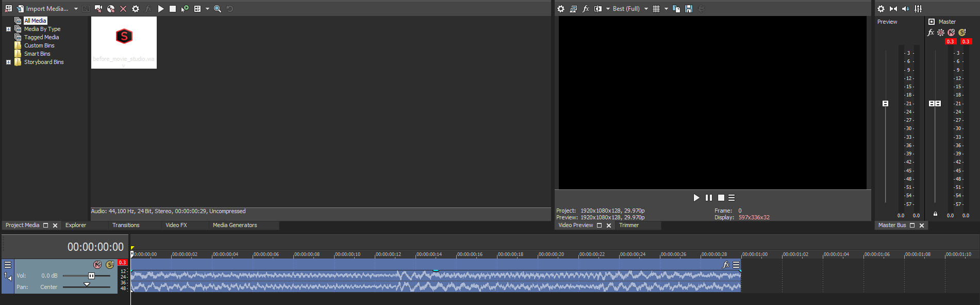
Task: Switch to the Transitions tab
Action: (x=126, y=225)
